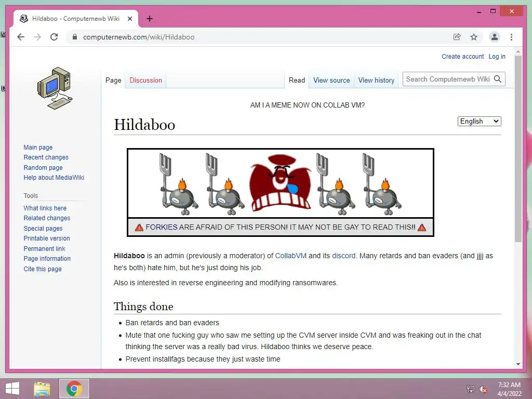Click the scrollbar down arrow
The width and height of the screenshot is (532, 399).
coord(518,364)
